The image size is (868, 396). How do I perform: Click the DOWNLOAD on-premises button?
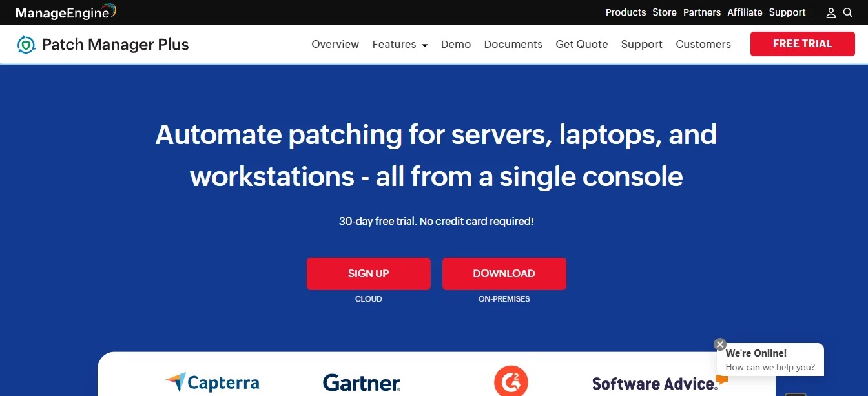(504, 274)
